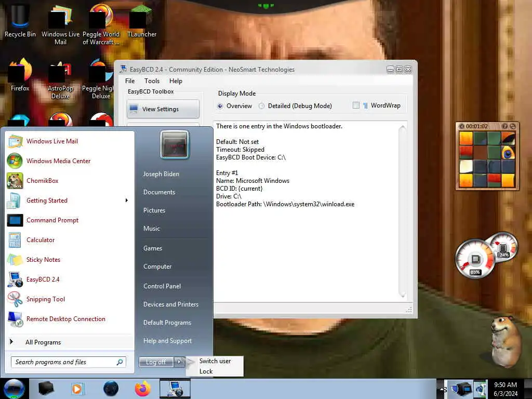Click the black box taskbar icon
This screenshot has width=532, height=399.
(46, 389)
